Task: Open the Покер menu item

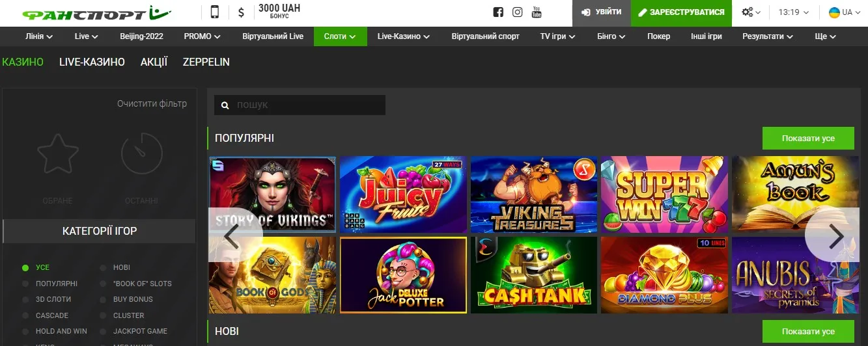Action: click(658, 36)
